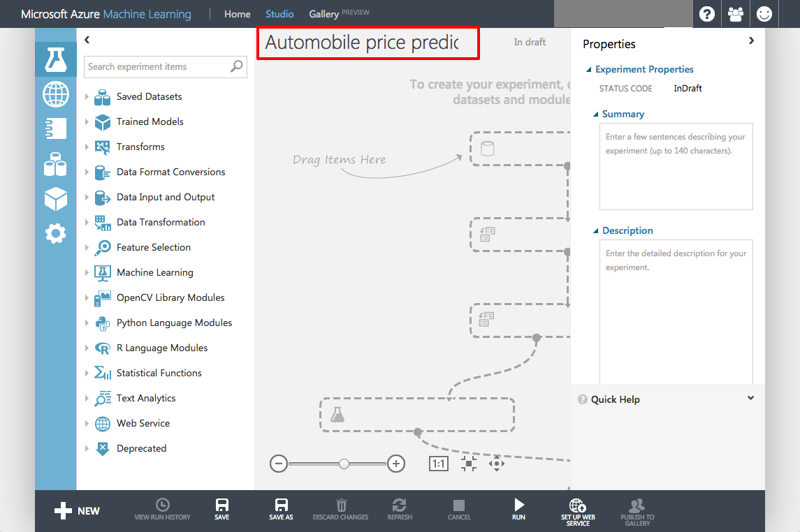Open the Settings gear in sidebar

(56, 233)
